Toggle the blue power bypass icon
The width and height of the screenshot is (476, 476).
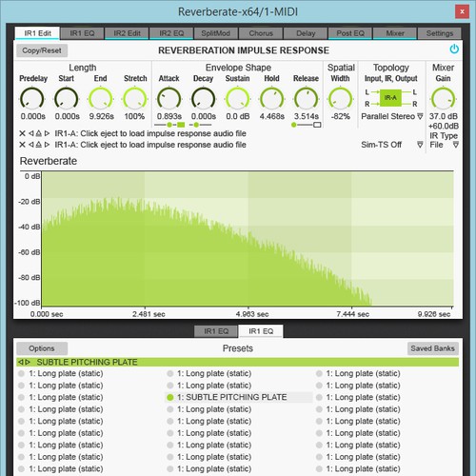(x=454, y=50)
